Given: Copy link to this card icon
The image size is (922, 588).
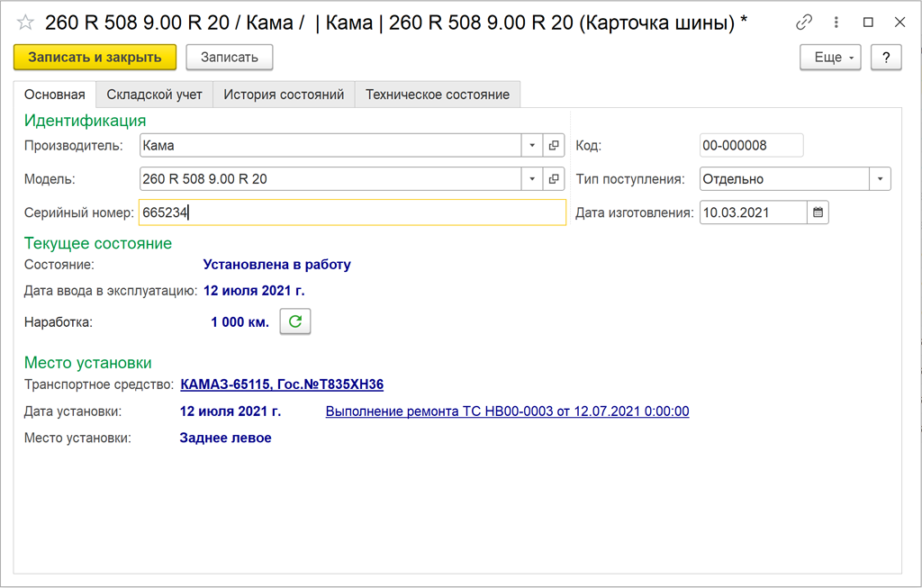Looking at the screenshot, I should [x=804, y=23].
